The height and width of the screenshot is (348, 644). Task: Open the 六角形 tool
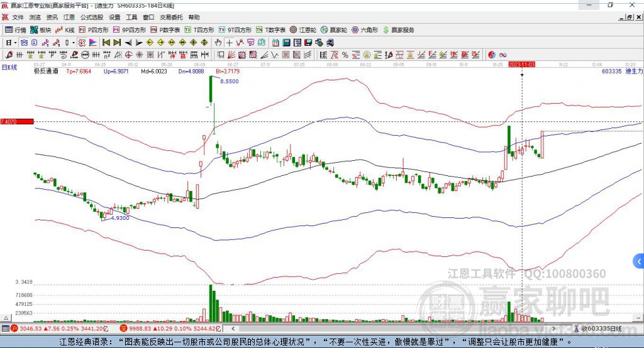365,30
